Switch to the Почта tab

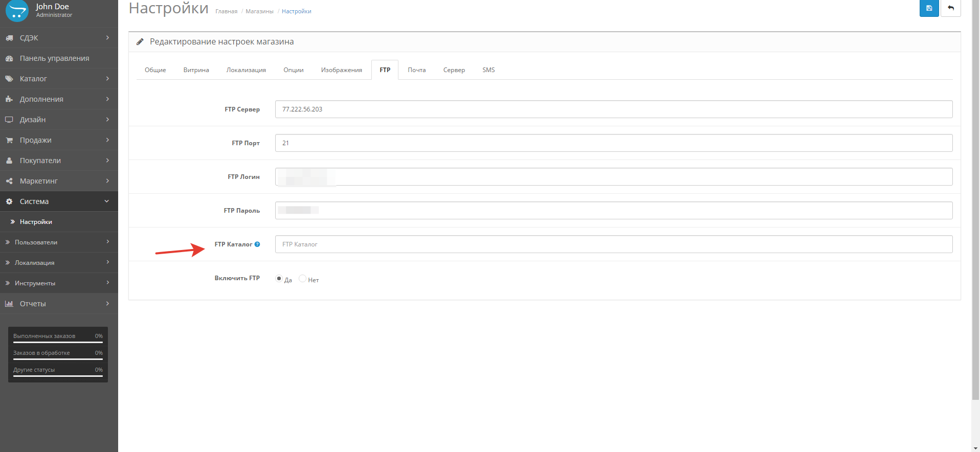417,70
